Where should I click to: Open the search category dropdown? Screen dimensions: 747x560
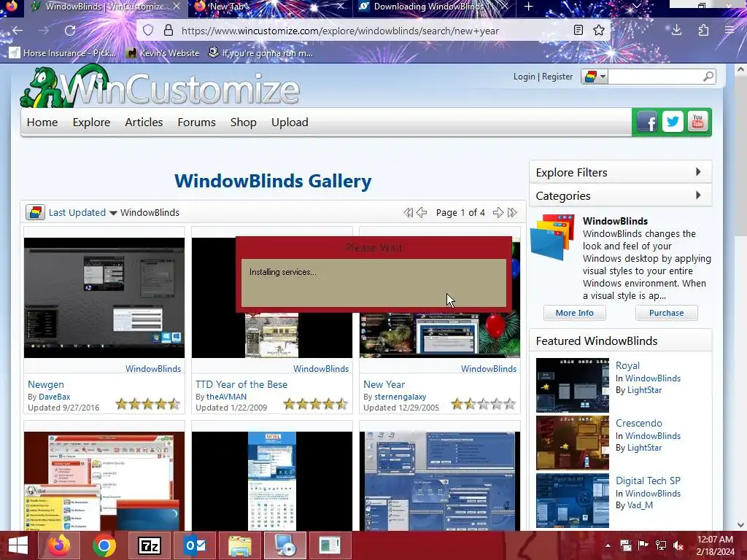pyautogui.click(x=594, y=76)
